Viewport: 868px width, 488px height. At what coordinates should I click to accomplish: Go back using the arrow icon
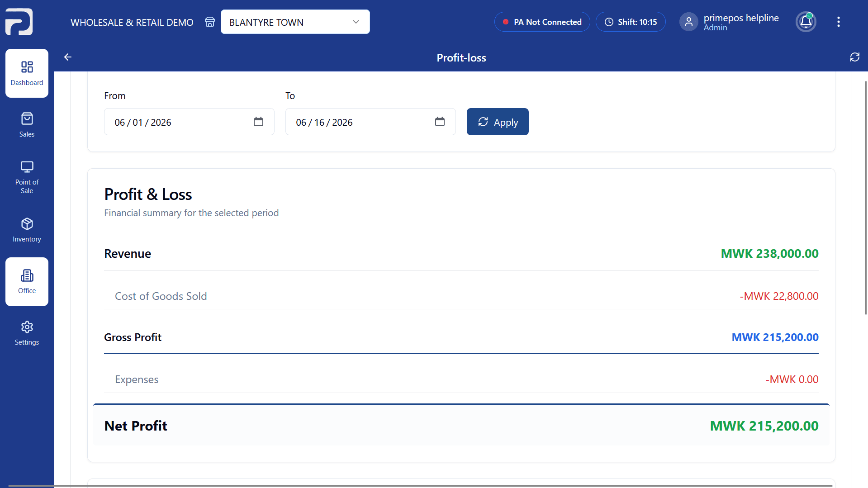point(68,57)
